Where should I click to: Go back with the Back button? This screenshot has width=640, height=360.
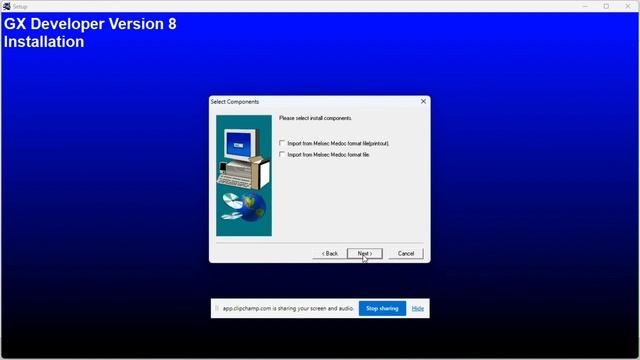329,253
